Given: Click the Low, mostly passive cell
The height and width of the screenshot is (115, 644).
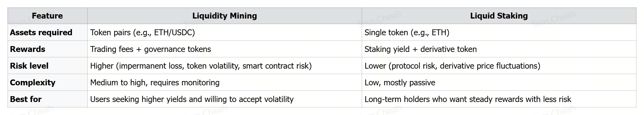Looking at the screenshot, I should (499, 83).
